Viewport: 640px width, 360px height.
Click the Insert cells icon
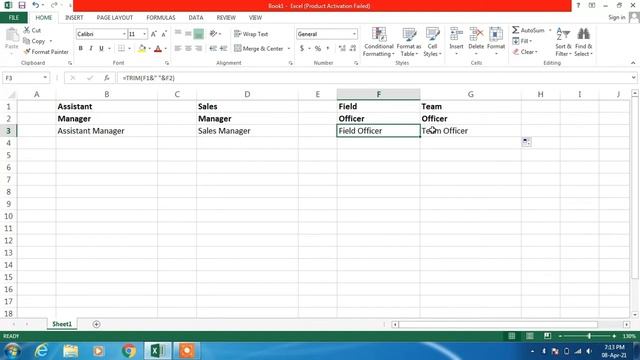point(456,35)
